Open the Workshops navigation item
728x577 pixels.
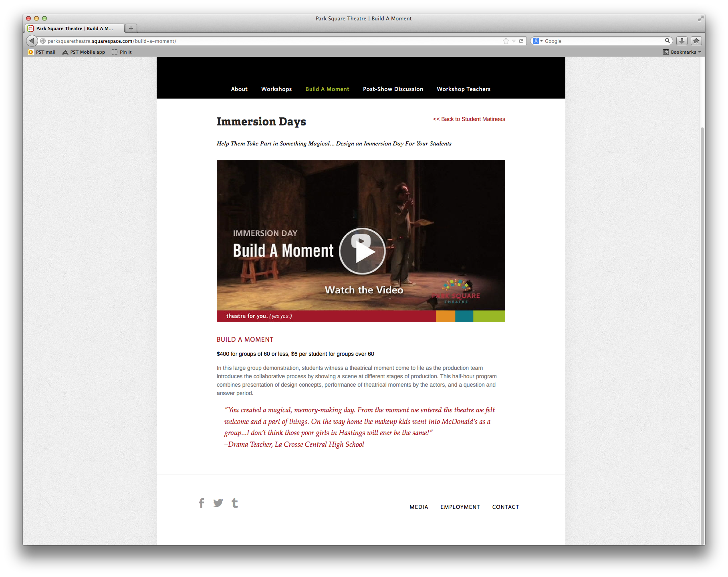point(276,89)
